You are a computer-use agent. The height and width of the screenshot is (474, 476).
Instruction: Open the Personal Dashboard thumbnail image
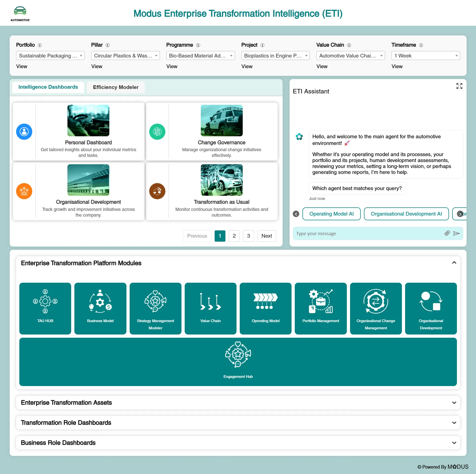click(88, 120)
